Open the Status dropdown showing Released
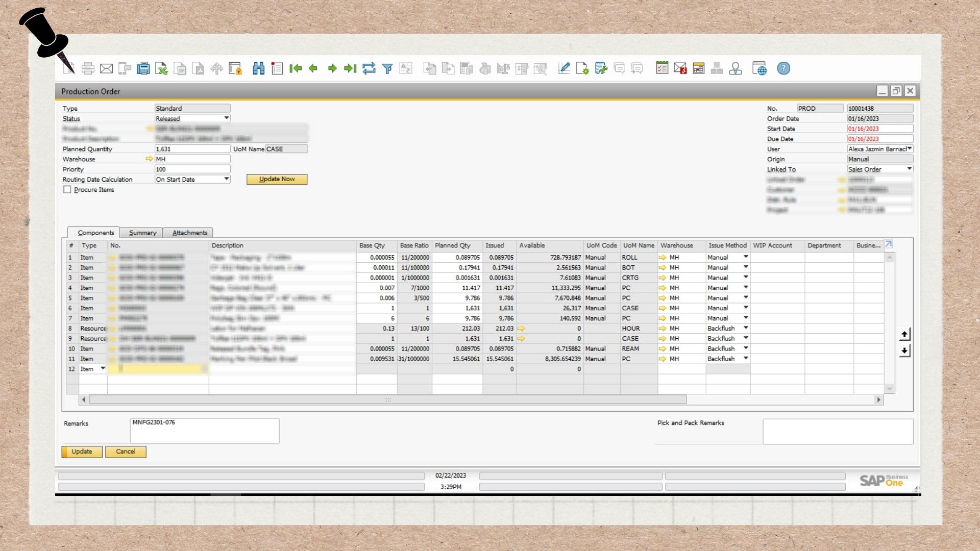 (226, 118)
